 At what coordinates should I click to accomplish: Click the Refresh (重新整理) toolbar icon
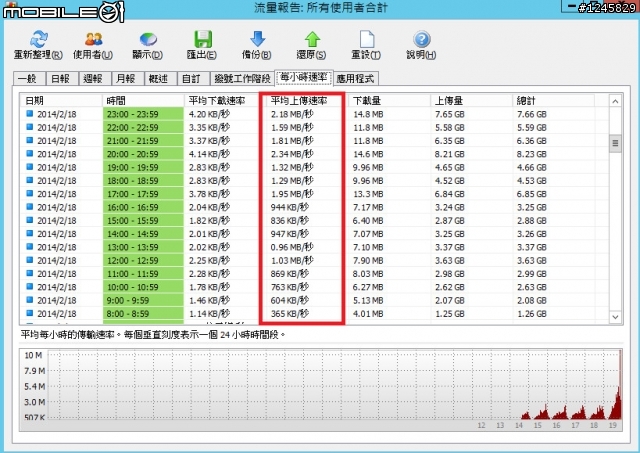[39, 40]
